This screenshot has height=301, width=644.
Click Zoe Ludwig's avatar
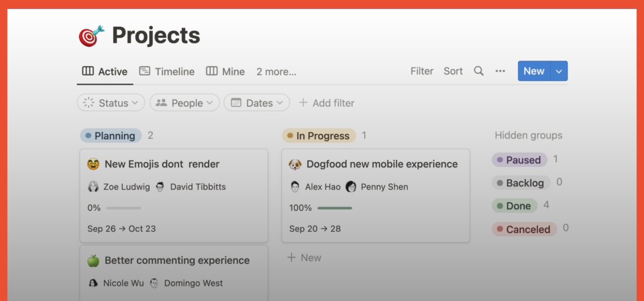(x=94, y=187)
